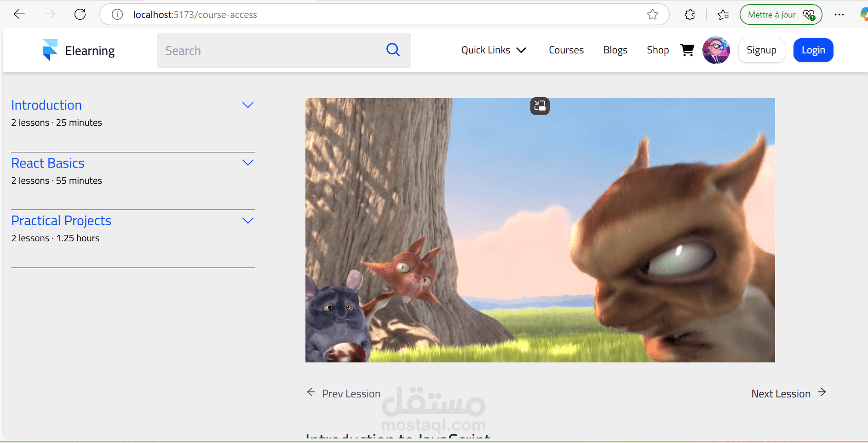Open the React Basics section title
Viewport: 868px width, 443px height.
pos(48,163)
